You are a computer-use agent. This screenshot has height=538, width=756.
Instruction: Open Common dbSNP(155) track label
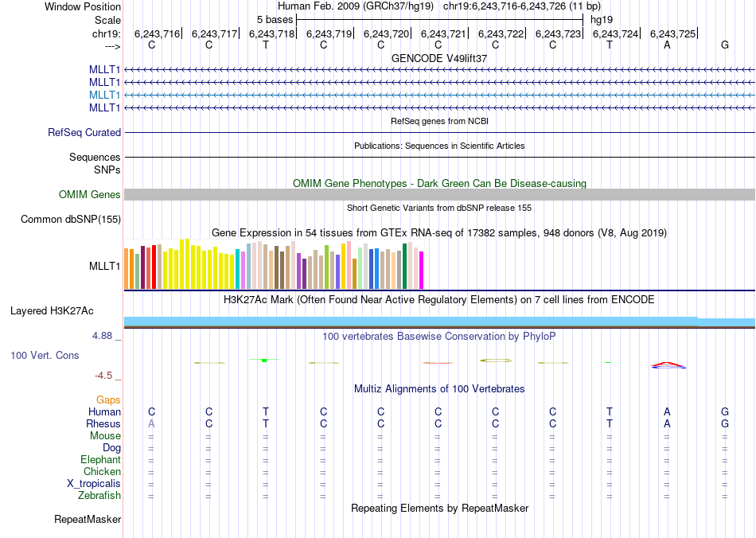pos(71,220)
